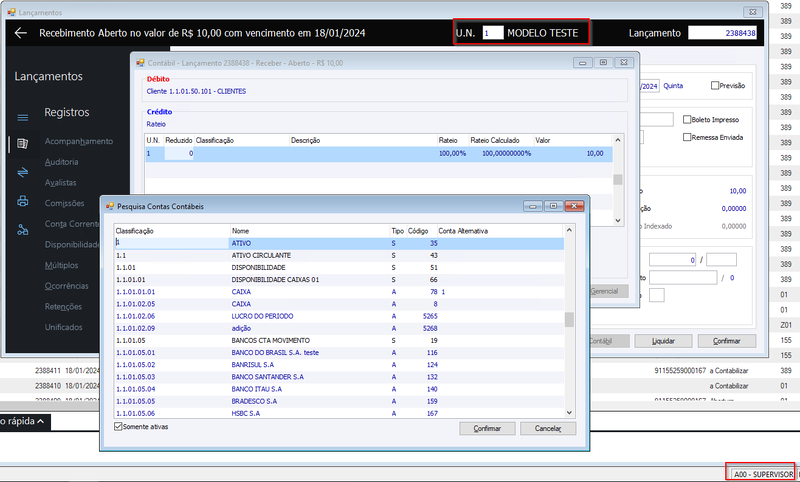Select the adição account row
This screenshot has height=482, width=800.
tap(339, 328)
